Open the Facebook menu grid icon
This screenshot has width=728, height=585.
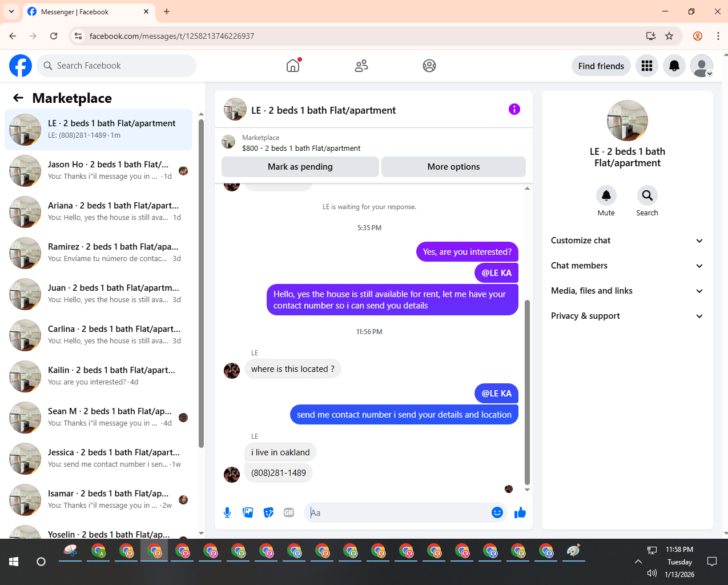[647, 66]
